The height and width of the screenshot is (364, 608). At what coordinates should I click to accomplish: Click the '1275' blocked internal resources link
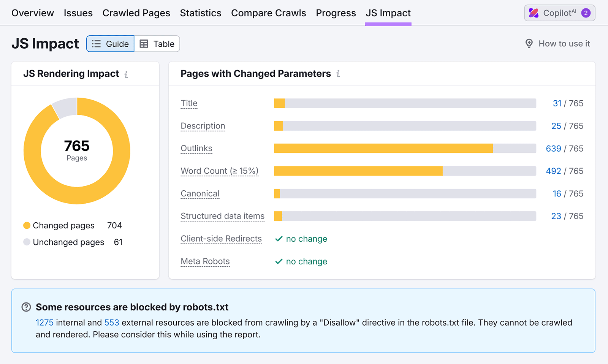click(x=44, y=323)
